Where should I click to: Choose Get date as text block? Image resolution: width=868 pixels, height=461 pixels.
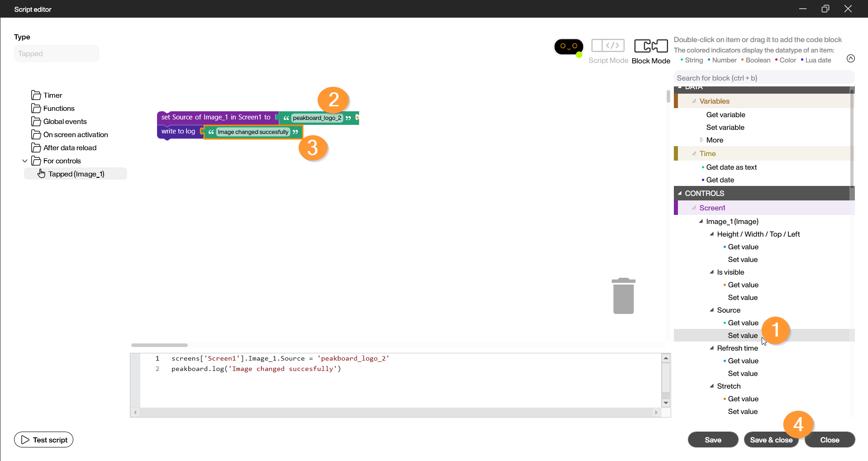731,167
